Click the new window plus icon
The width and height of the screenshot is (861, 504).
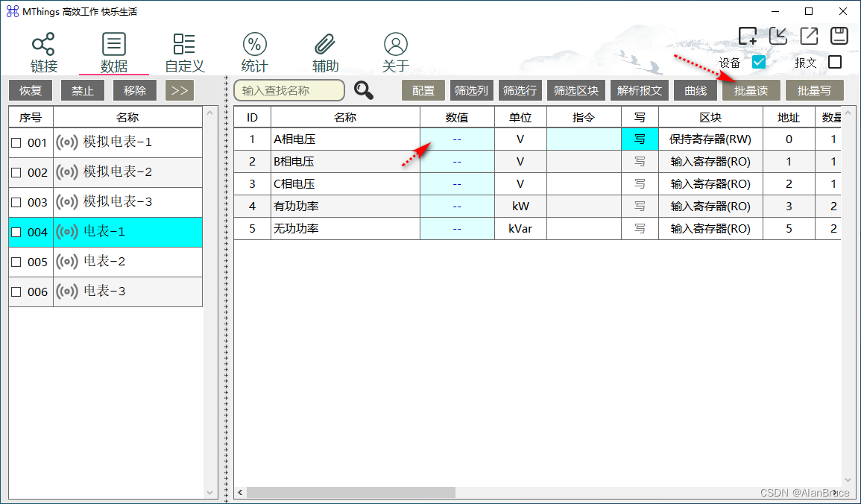click(x=747, y=36)
